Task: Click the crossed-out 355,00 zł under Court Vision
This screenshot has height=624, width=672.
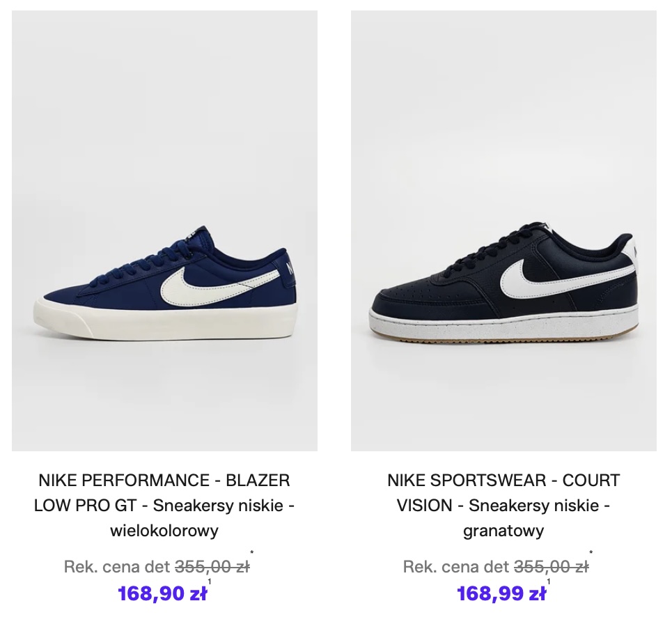Action: (x=551, y=567)
